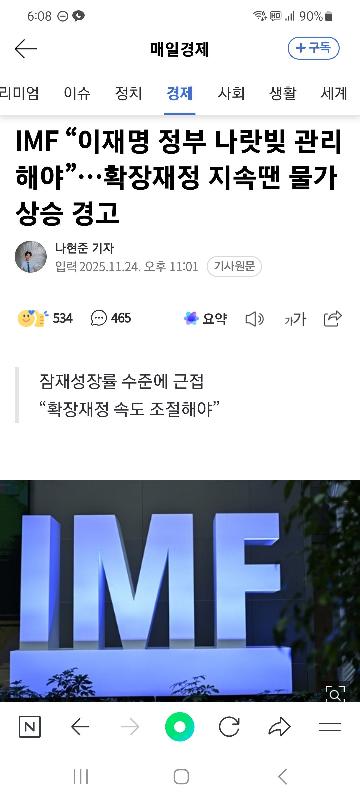Switch to the 세계 tab

point(334,93)
